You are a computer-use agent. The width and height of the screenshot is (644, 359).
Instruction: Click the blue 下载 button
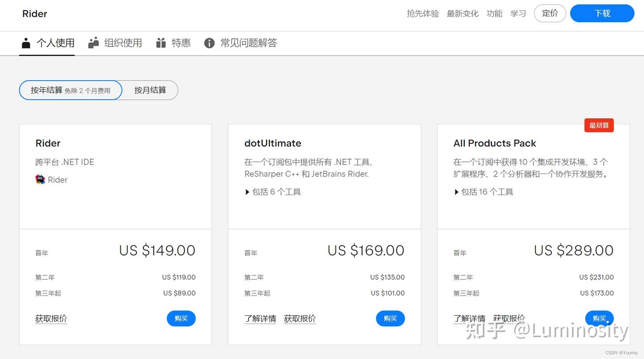tap(602, 13)
